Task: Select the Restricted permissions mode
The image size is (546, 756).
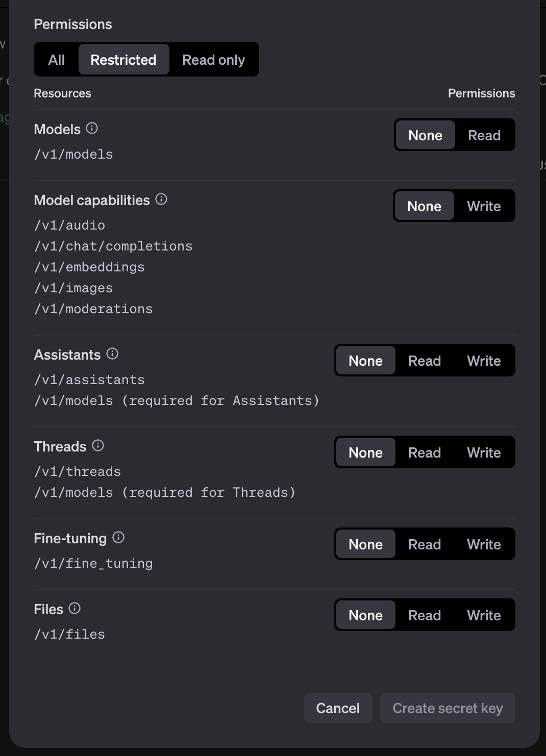Action: coord(123,59)
